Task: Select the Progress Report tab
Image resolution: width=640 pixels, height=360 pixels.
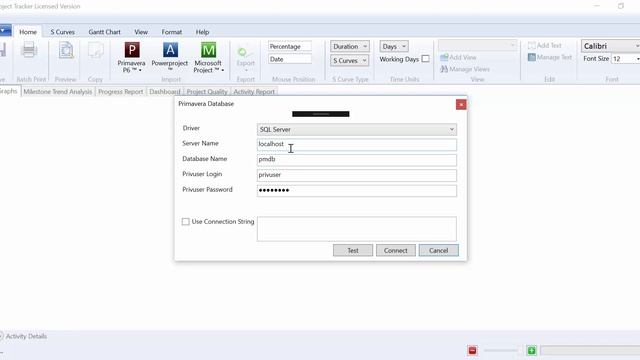Action: 120,92
